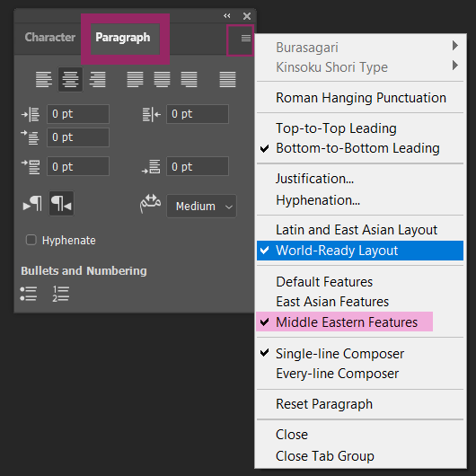Toggle Bottom-to-Bottom Leading option
The height and width of the screenshot is (476, 476).
pos(360,148)
